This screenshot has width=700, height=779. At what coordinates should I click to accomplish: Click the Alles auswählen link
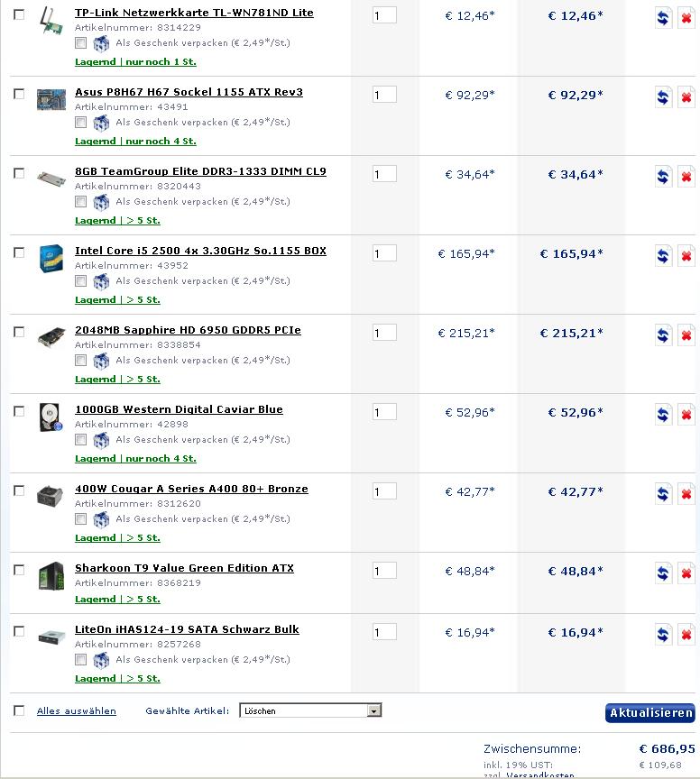coord(77,711)
